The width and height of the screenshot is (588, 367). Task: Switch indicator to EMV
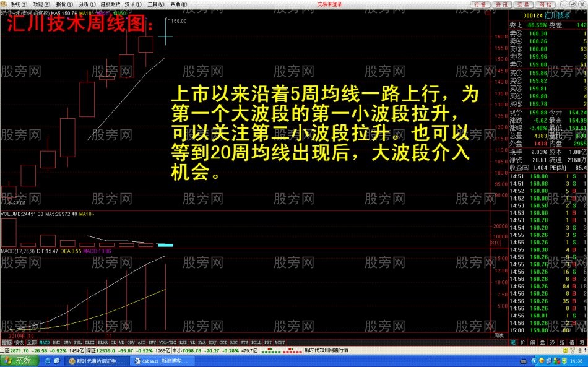click(x=152, y=342)
